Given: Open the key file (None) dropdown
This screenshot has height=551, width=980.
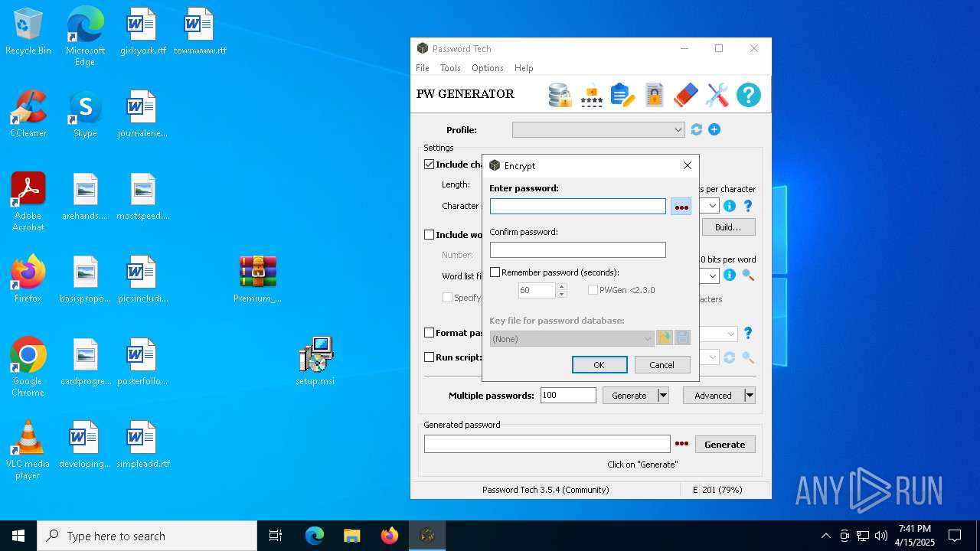Looking at the screenshot, I should click(572, 338).
